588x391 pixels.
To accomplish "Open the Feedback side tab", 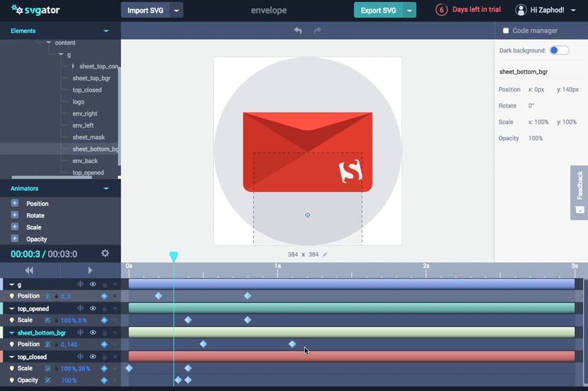I will point(579,193).
